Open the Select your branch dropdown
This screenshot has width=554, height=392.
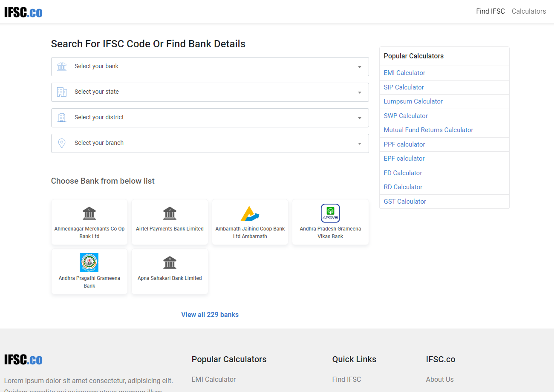(210, 143)
